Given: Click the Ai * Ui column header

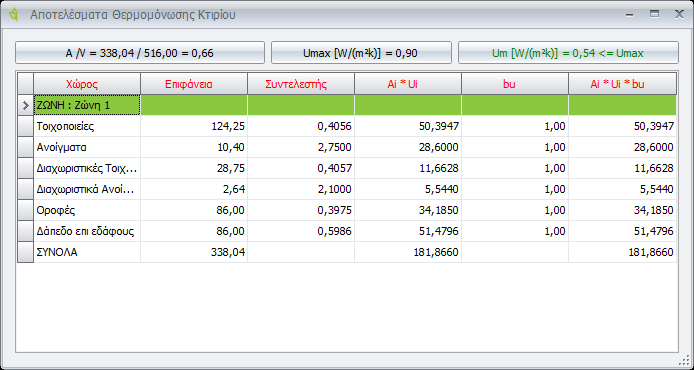Looking at the screenshot, I should pos(408,84).
